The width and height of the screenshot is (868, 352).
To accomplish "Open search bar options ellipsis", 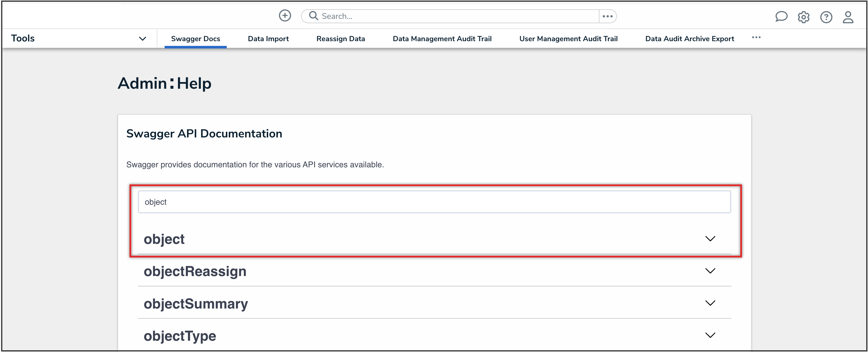I will 607,16.
